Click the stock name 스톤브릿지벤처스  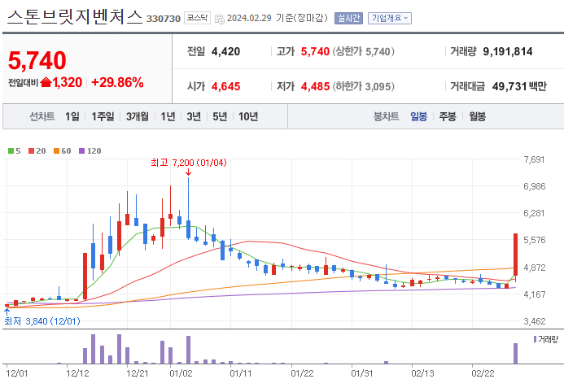pyautogui.click(x=75, y=17)
